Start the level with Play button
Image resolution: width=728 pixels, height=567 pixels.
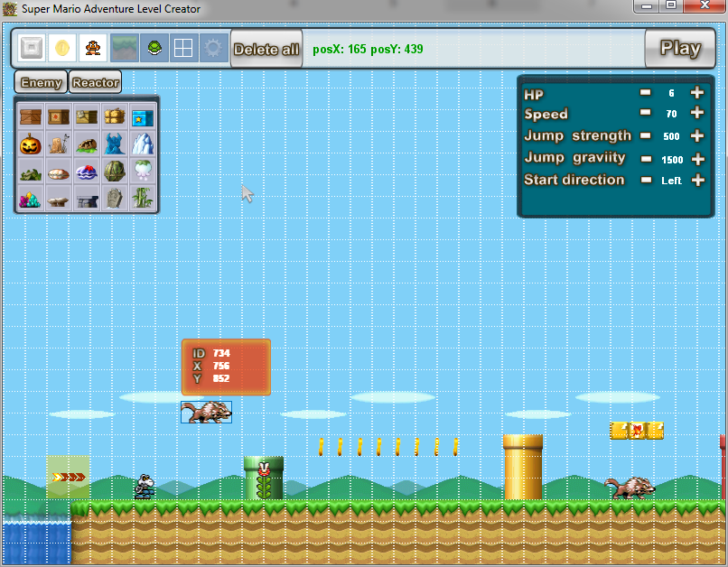click(x=680, y=48)
